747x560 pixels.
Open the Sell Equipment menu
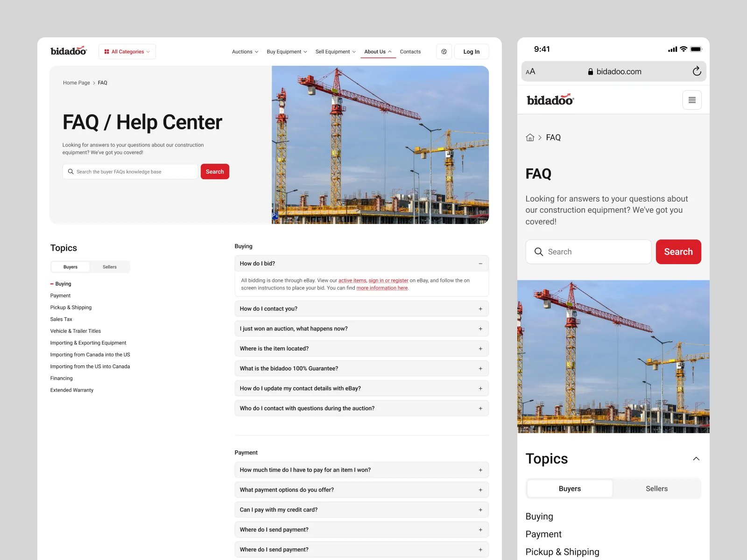335,52
